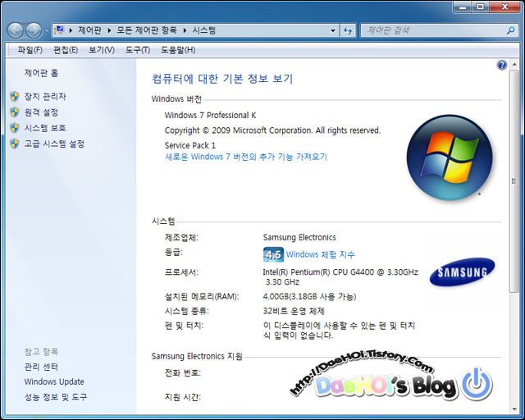Open 시스템 보호 link

pos(45,128)
